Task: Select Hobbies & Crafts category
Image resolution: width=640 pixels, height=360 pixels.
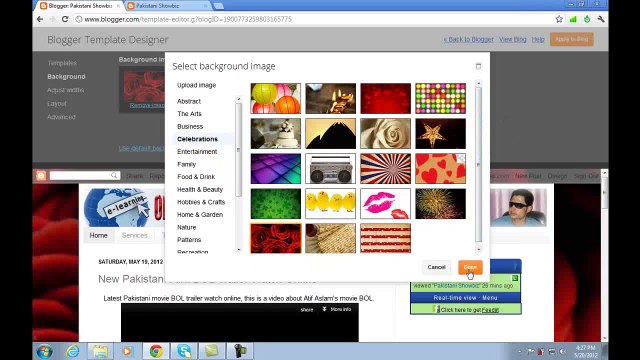Action: [201, 202]
